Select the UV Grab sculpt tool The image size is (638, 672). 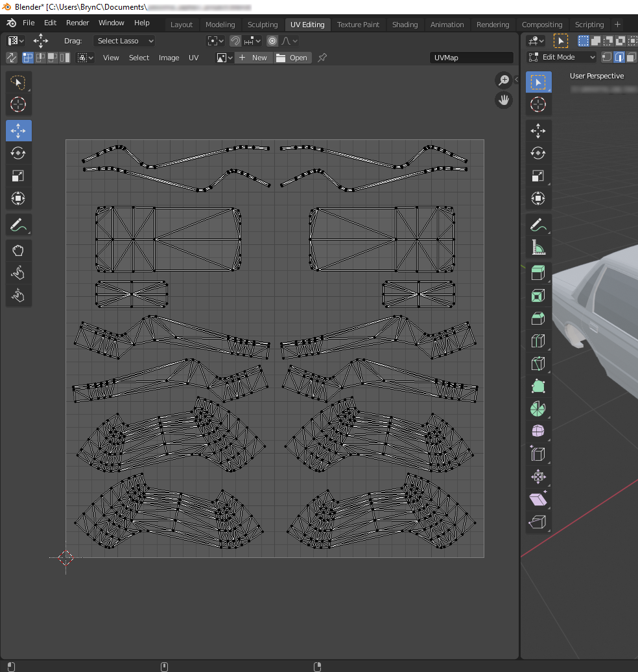(x=18, y=251)
